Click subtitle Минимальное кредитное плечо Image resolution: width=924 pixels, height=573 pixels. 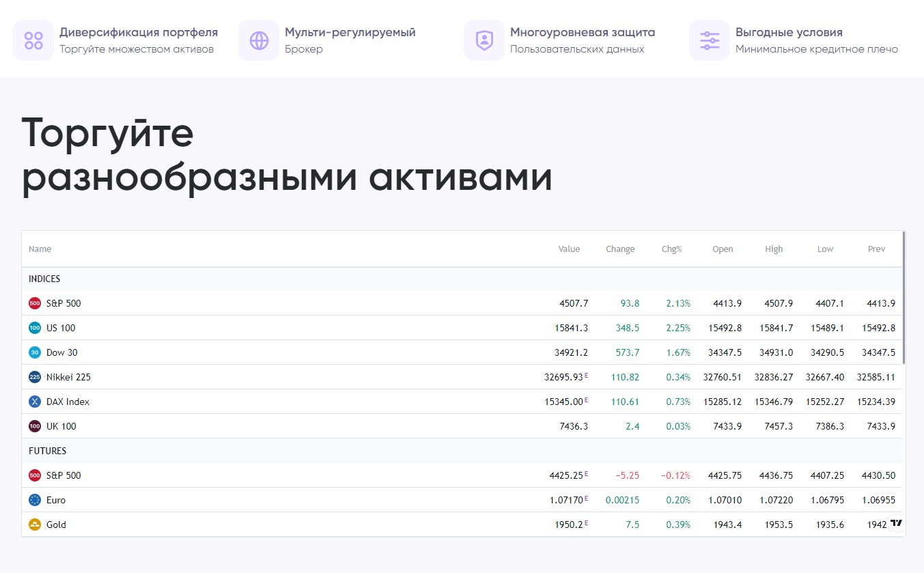(x=817, y=49)
